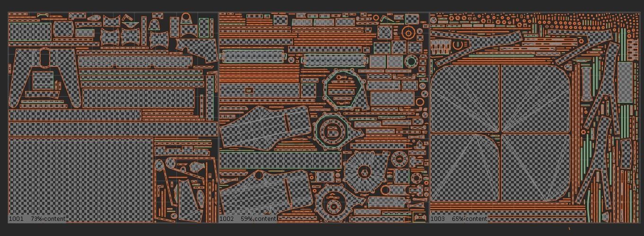Click the 65% content label
644x236 pixels.
coord(469,219)
